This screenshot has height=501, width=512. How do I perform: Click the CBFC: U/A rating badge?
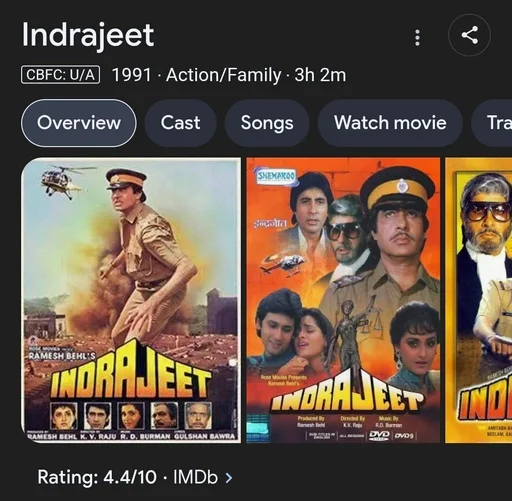coord(60,75)
